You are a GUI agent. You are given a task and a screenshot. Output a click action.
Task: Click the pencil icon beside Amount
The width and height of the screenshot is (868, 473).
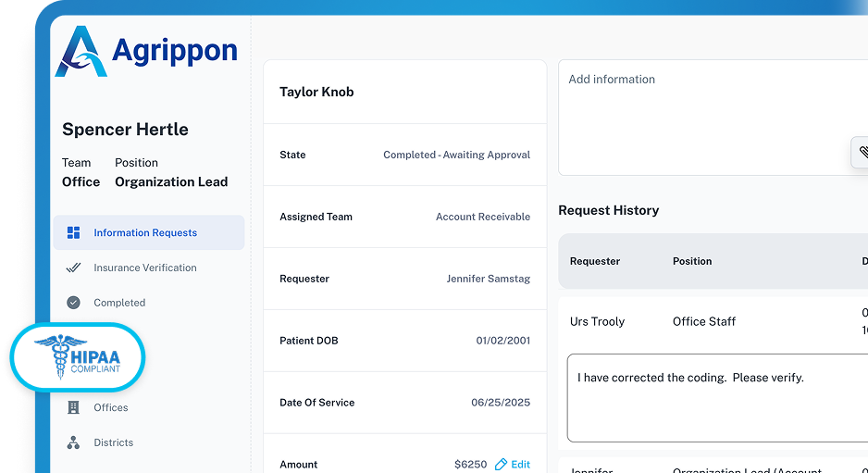coord(502,465)
